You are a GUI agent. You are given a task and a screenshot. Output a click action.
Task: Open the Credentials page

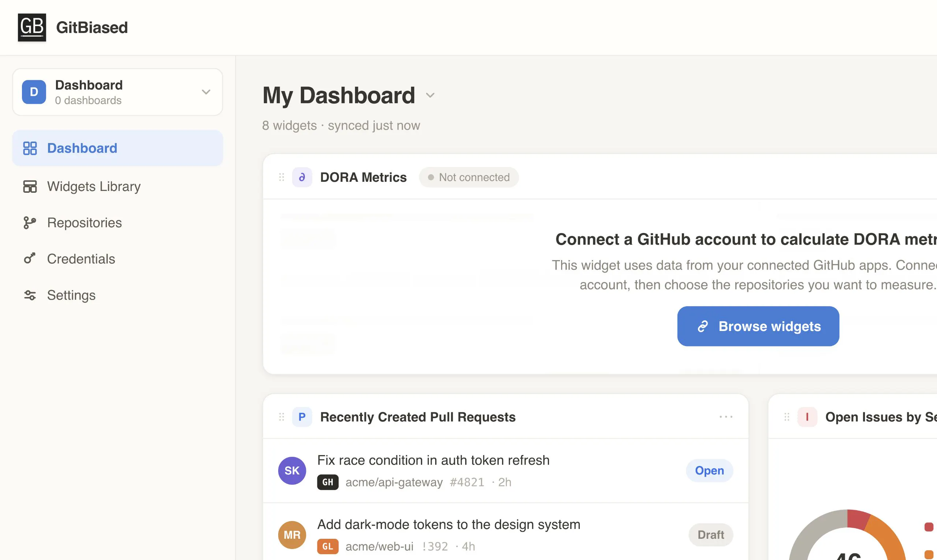(x=117, y=259)
